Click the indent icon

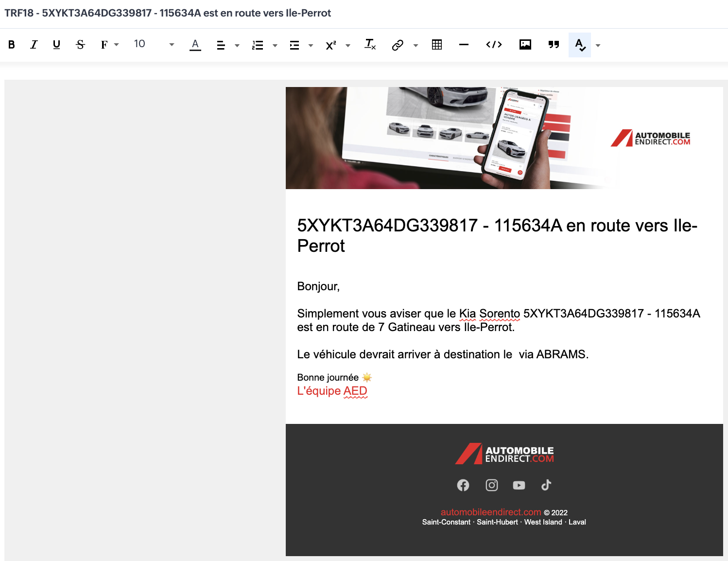tap(295, 45)
